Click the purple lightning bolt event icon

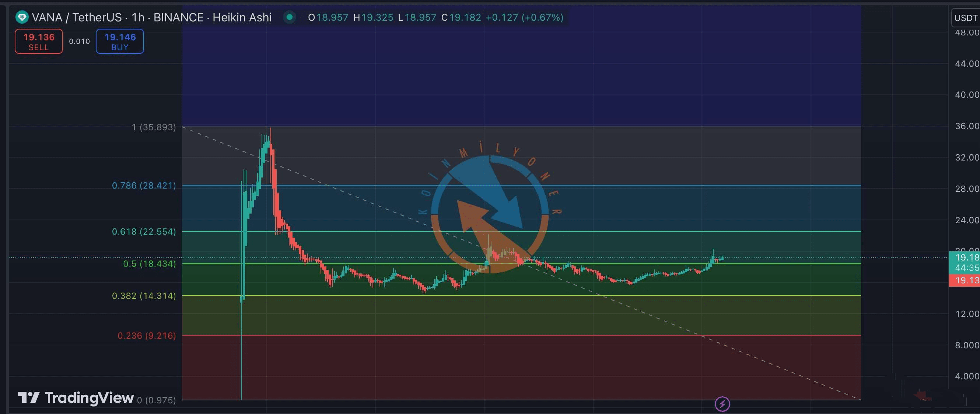(x=722, y=404)
